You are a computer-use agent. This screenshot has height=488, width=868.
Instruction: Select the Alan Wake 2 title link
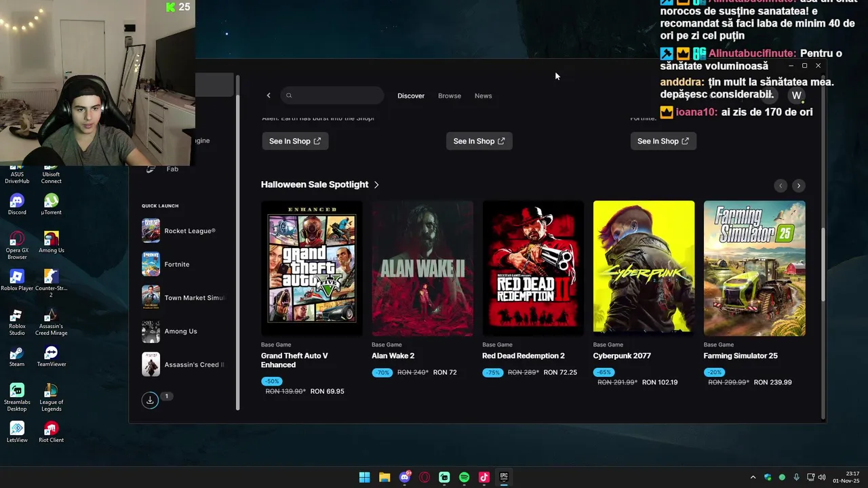[x=393, y=356]
